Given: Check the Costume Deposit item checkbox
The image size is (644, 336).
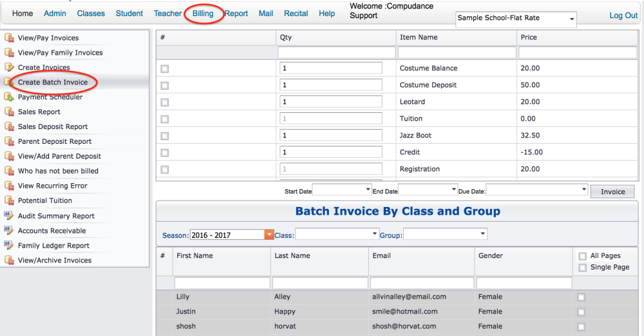Looking at the screenshot, I should pyautogui.click(x=165, y=86).
